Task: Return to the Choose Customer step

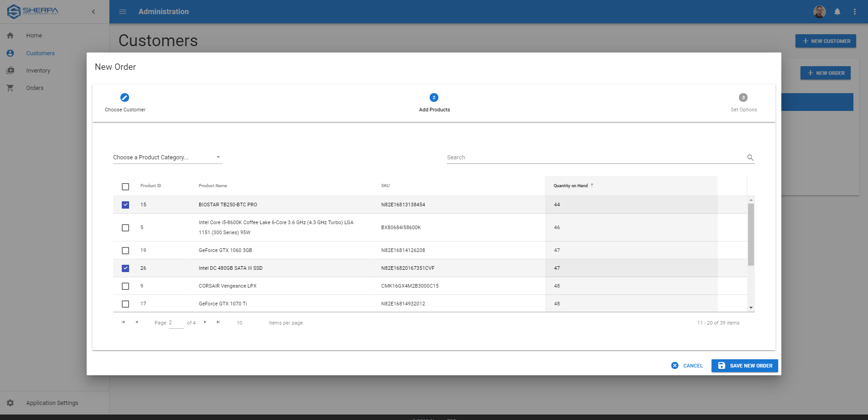Action: [x=125, y=97]
